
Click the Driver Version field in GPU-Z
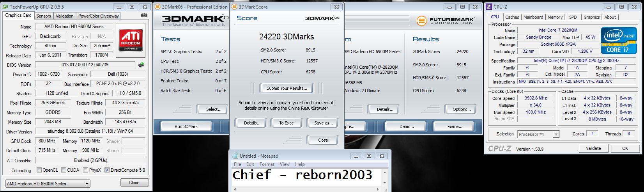point(90,132)
